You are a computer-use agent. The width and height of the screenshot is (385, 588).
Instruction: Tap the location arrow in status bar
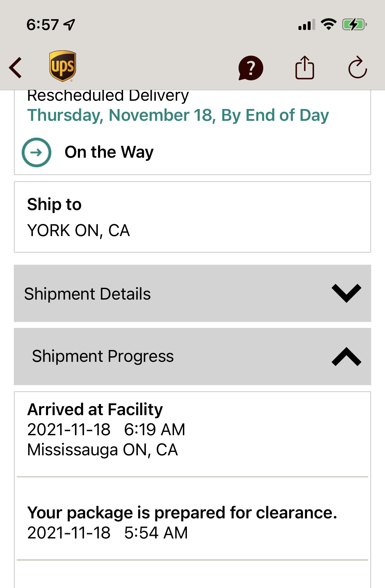[69, 25]
